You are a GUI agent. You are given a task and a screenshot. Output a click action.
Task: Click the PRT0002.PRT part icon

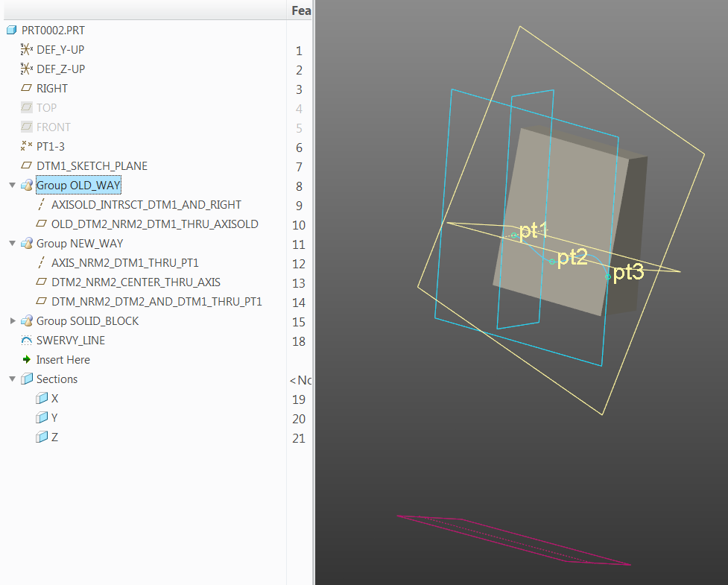(12, 30)
